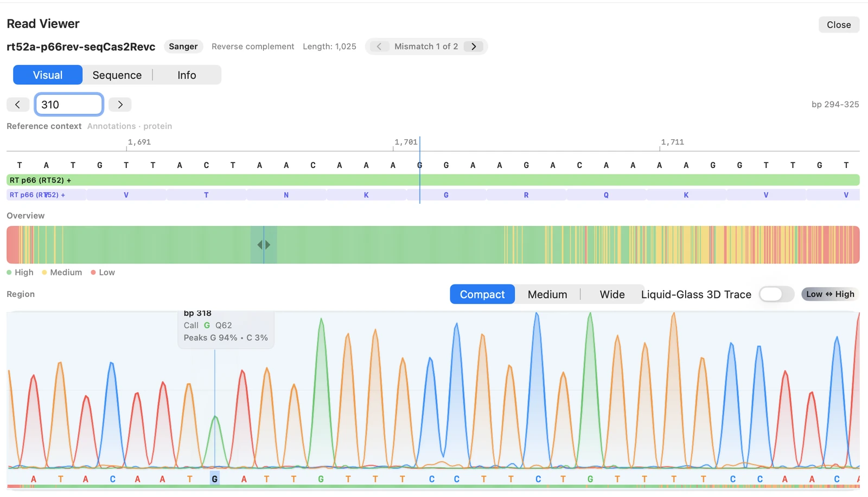Click amino acid R in protein track

(526, 195)
